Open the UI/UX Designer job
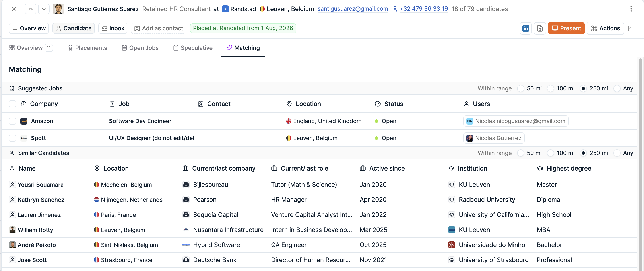 (151, 138)
